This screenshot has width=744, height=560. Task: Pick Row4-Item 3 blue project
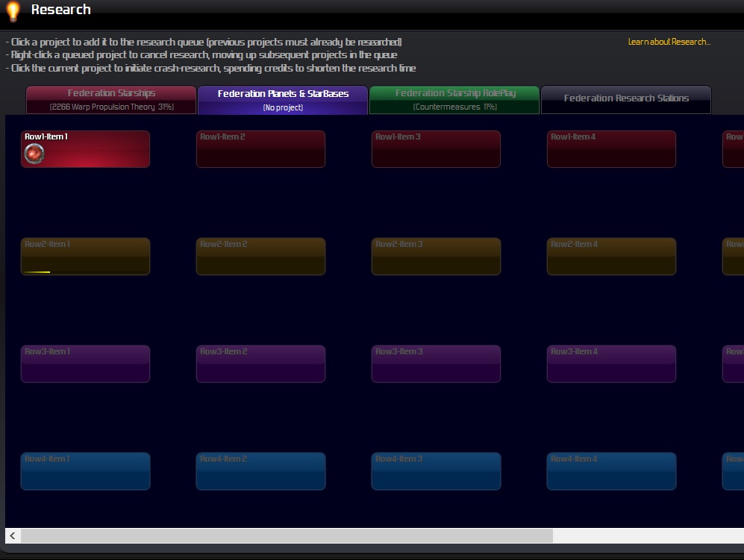click(436, 471)
